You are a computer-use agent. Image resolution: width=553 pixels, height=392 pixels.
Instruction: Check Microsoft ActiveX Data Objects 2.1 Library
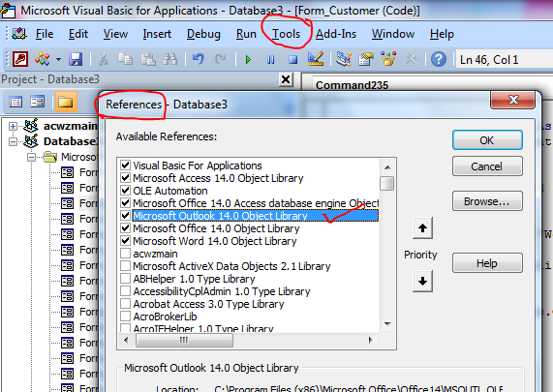coord(125,266)
